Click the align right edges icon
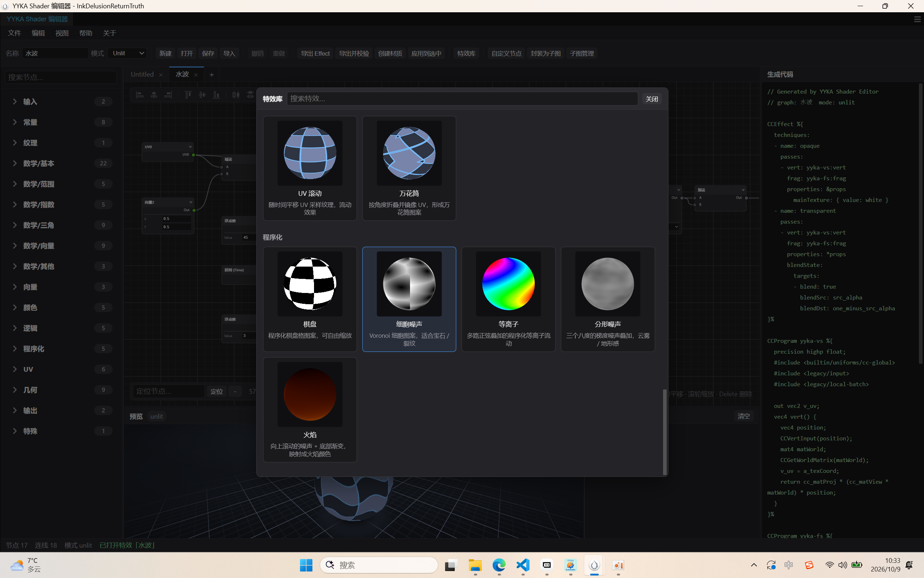 tap(168, 95)
